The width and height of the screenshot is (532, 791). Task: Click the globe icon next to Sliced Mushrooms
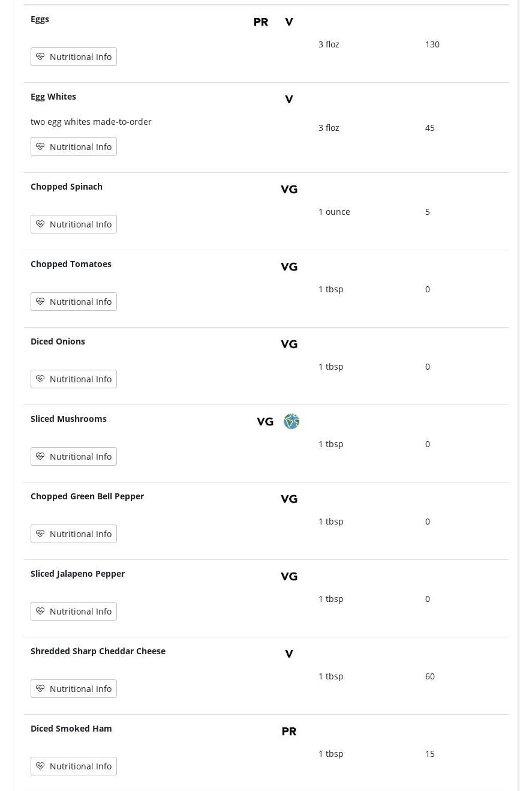click(291, 421)
